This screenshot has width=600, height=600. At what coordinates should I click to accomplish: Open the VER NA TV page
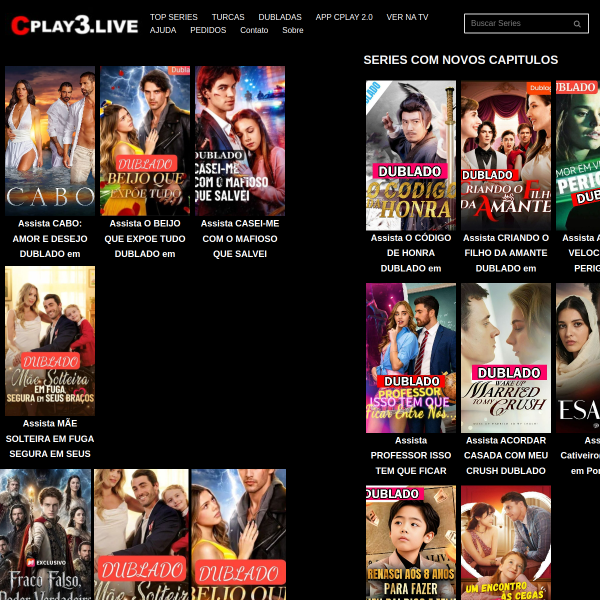[407, 17]
